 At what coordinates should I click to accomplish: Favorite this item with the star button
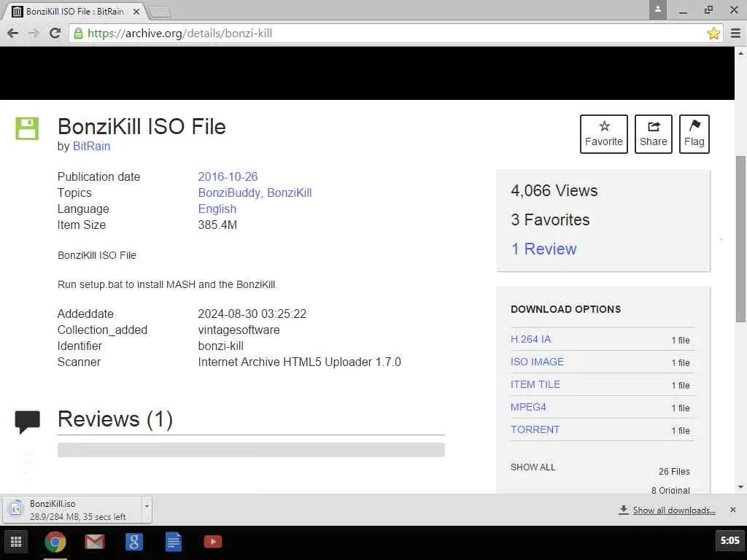click(603, 134)
